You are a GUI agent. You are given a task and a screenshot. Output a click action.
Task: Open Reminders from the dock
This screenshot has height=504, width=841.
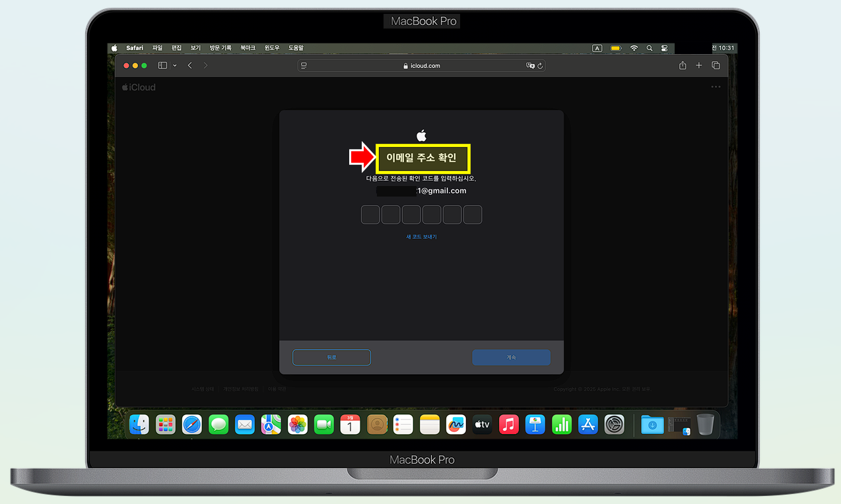(x=403, y=424)
